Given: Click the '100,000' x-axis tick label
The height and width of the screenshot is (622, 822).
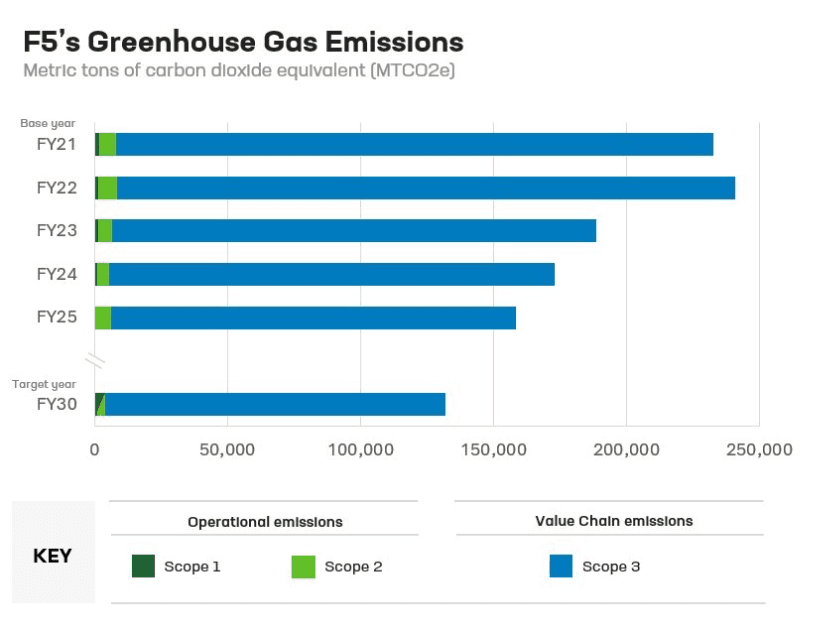Looking at the screenshot, I should (x=361, y=449).
